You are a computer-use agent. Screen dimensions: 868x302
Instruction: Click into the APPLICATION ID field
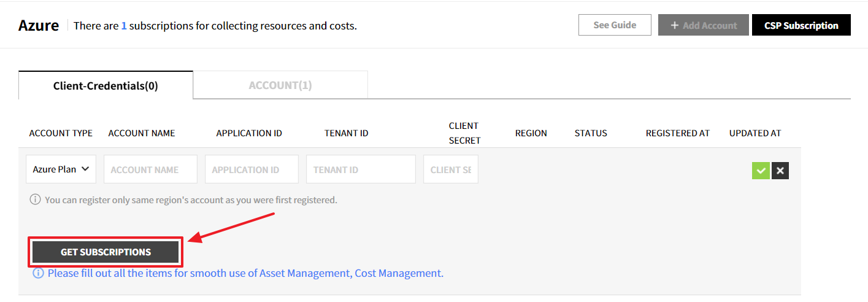(252, 169)
